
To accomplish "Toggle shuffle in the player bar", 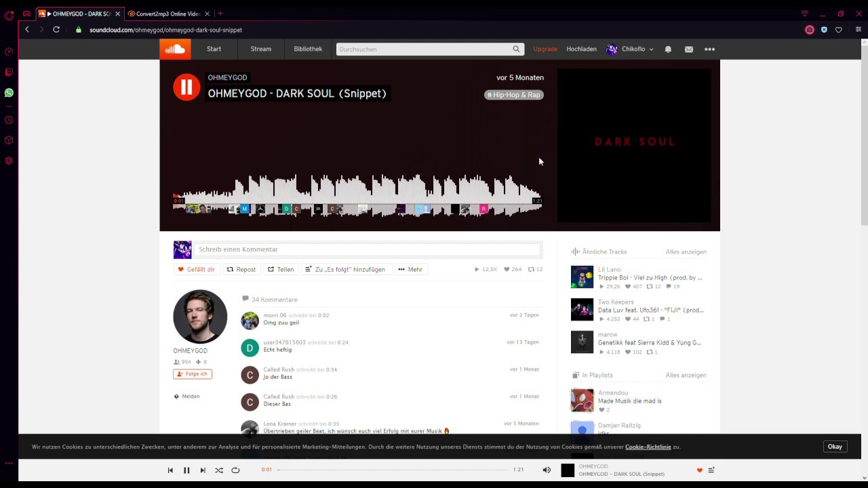I will 219,470.
